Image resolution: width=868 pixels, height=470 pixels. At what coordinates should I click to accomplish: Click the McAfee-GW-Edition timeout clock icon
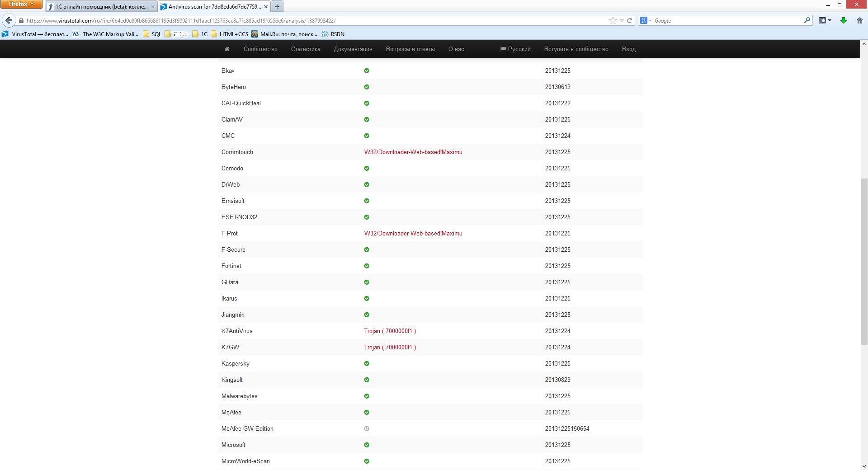click(367, 428)
